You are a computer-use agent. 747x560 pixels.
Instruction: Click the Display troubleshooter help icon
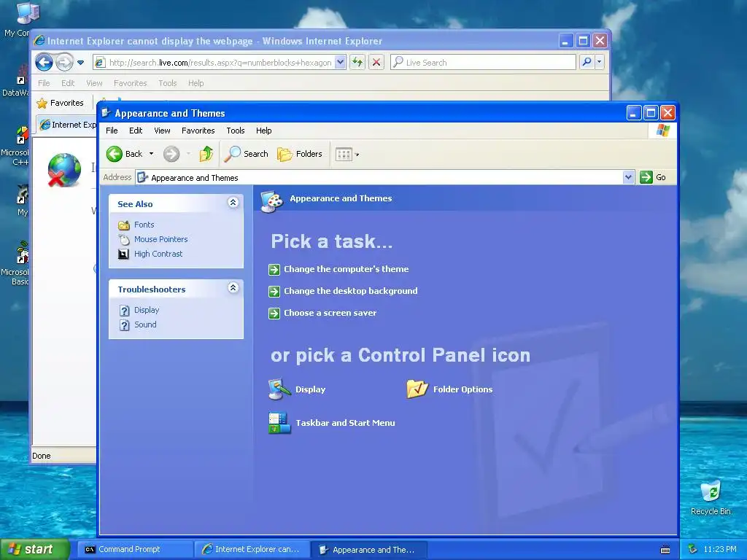click(x=124, y=311)
